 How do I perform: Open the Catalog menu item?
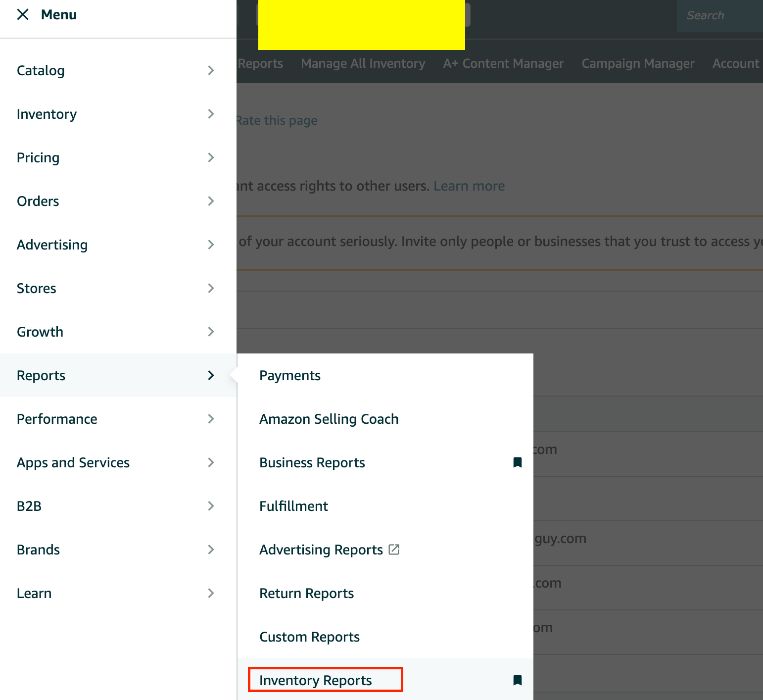(118, 70)
